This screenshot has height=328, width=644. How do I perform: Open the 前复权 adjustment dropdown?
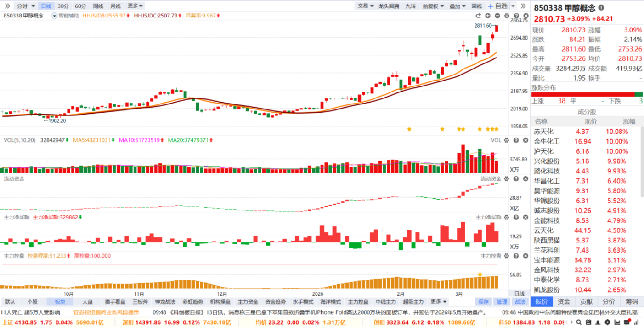[x=433, y=6]
